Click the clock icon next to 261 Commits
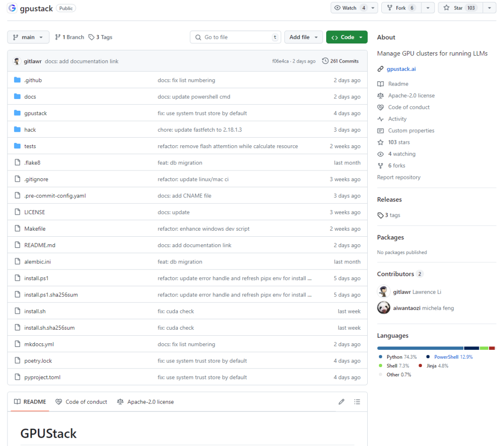Image resolution: width=504 pixels, height=446 pixels. point(325,61)
